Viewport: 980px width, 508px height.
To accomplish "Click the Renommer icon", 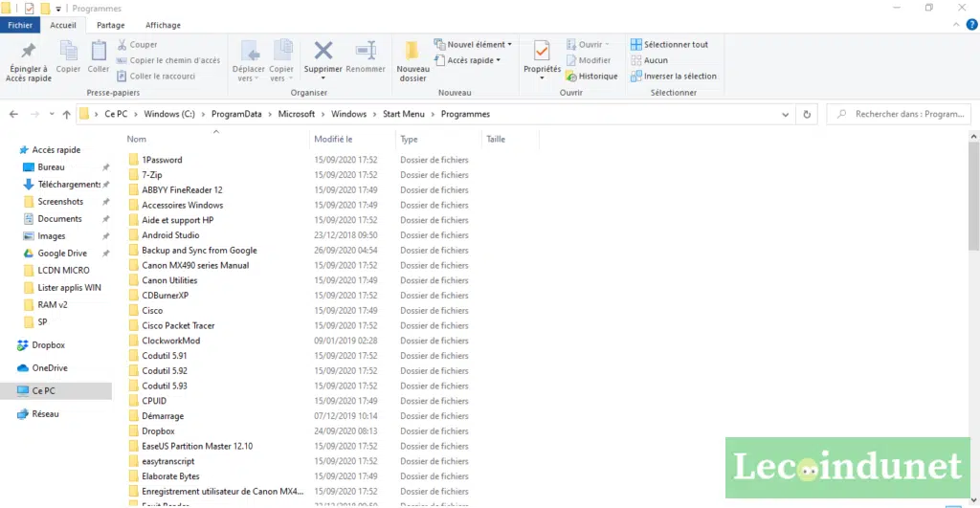I will 366,50.
